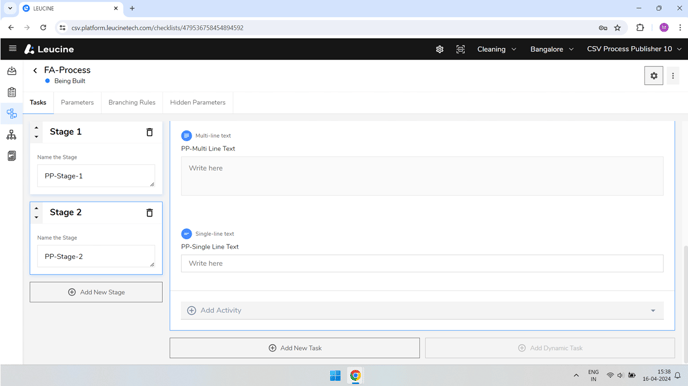Viewport: 688px width, 386px height.
Task: Bookmark this page with star icon
Action: [617, 28]
